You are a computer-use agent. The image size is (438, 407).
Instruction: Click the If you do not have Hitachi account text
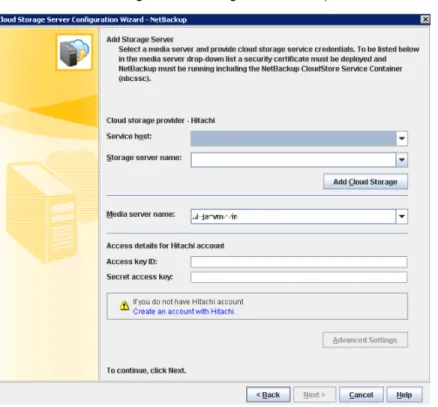(x=188, y=302)
